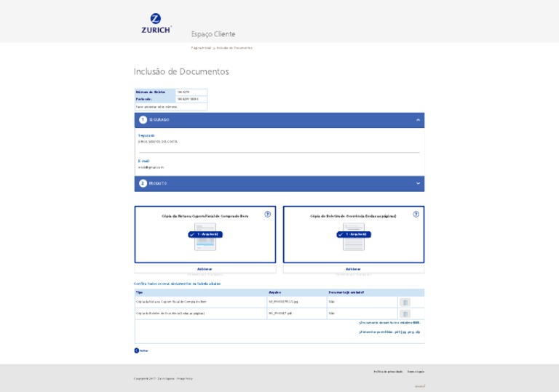This screenshot has width=559, height=392.
Task: Delete the Nota/Cupom Fiscal file row
Action: (405, 302)
